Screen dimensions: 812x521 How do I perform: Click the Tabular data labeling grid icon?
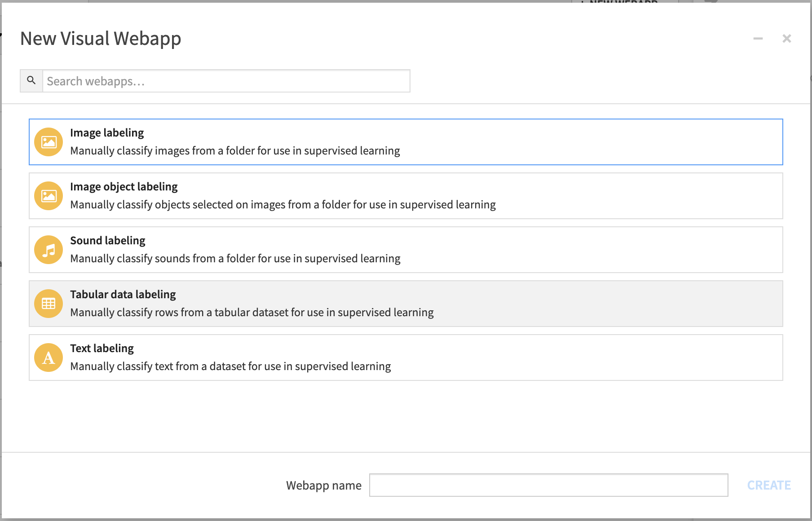pos(49,304)
